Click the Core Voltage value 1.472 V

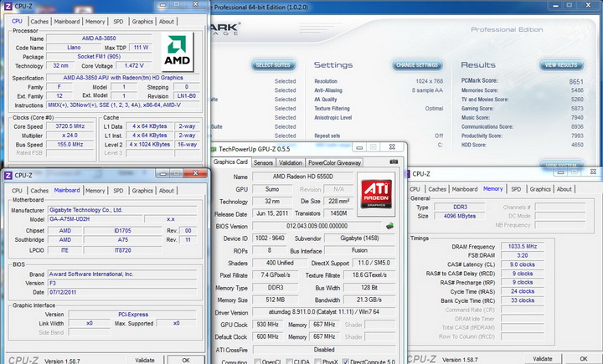134,66
